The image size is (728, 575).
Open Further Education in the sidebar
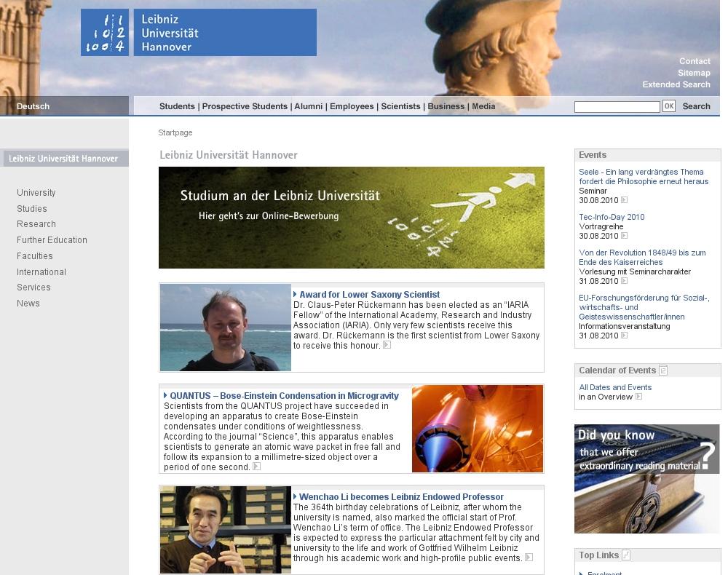52,240
